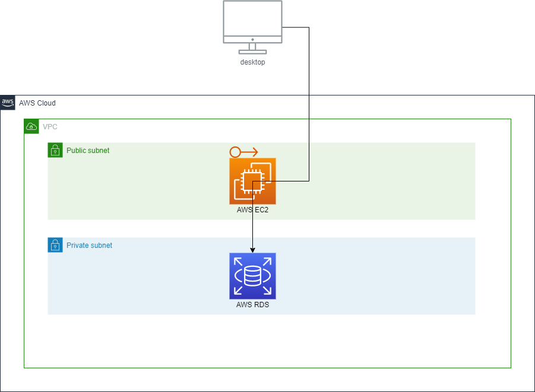Select the Private subnet lock icon
535x392 pixels.
(55, 245)
